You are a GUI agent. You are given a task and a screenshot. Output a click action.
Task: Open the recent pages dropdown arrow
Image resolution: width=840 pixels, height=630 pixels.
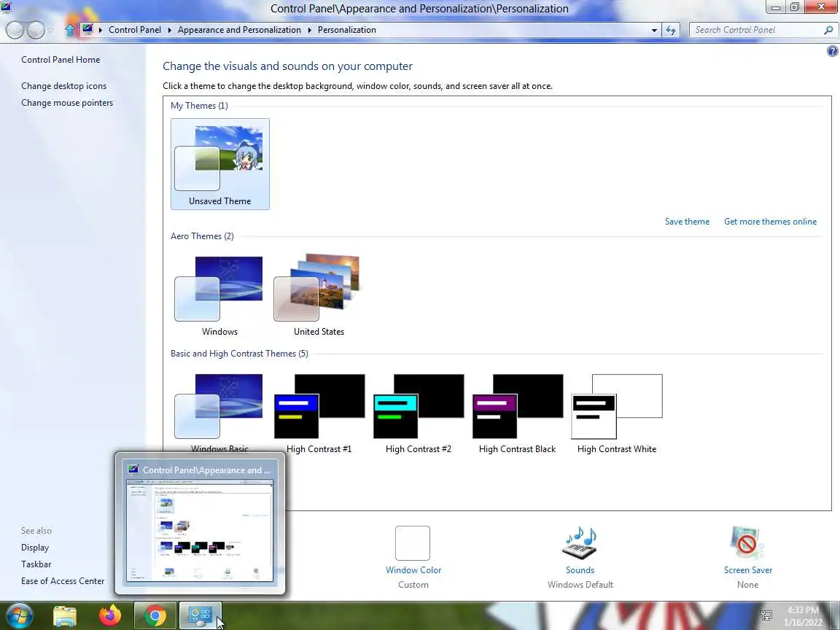click(x=50, y=31)
